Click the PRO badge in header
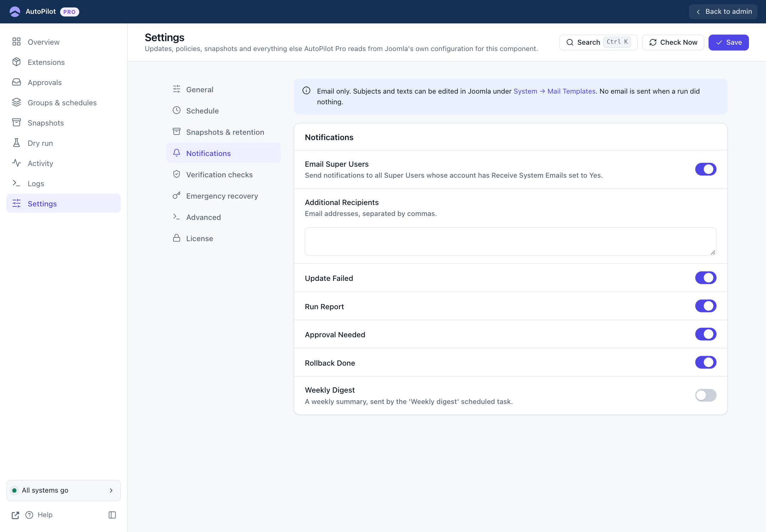The width and height of the screenshot is (766, 532). 70,12
